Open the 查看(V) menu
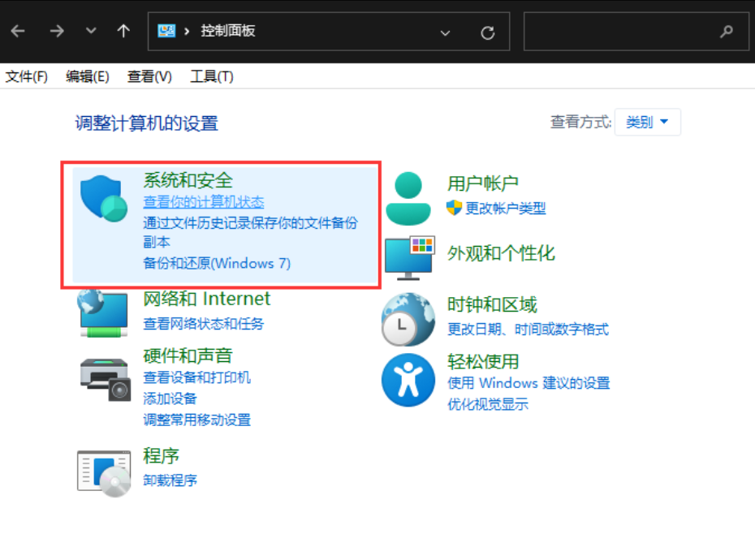This screenshot has width=755, height=560. 149,76
